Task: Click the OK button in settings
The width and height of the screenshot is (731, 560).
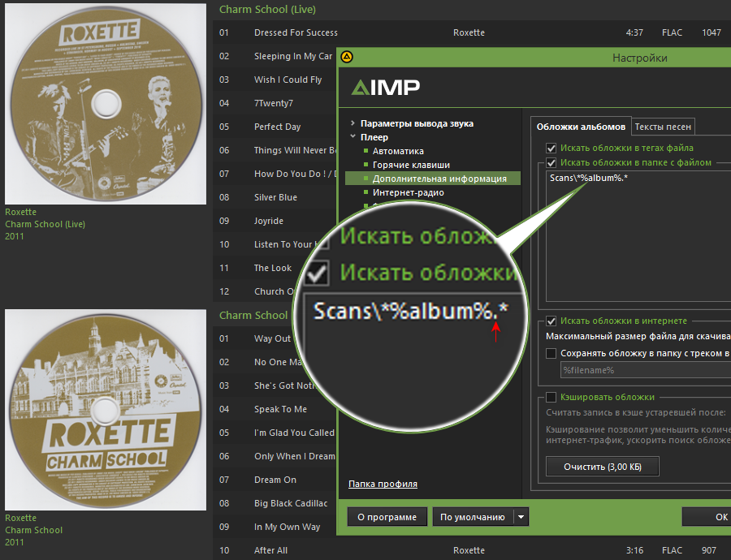Action: [707, 517]
